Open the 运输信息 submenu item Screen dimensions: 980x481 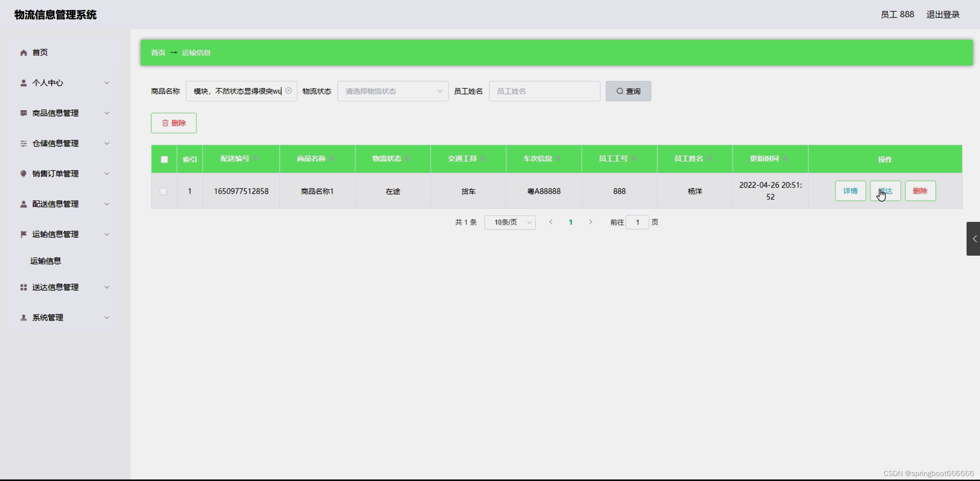[46, 261]
